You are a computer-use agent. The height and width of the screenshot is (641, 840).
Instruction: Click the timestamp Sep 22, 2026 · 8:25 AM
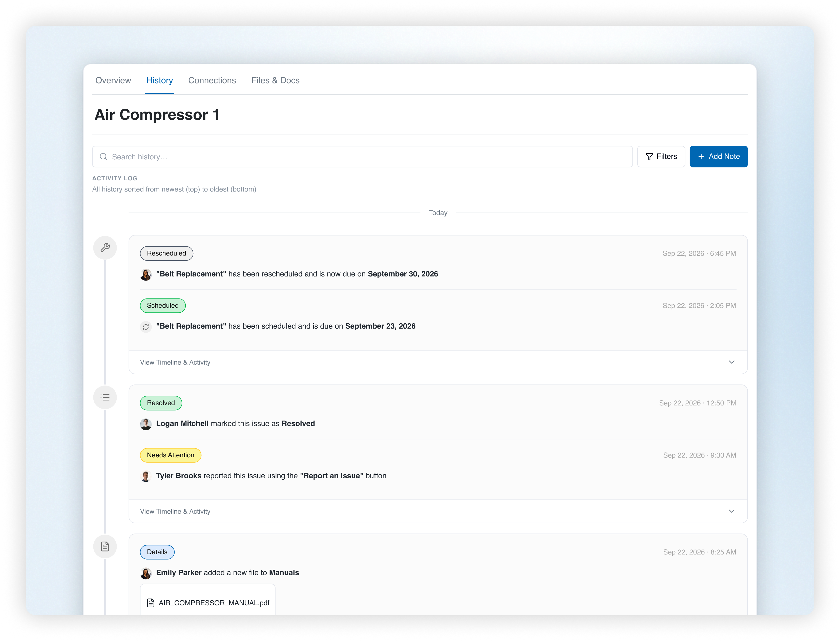pyautogui.click(x=700, y=552)
